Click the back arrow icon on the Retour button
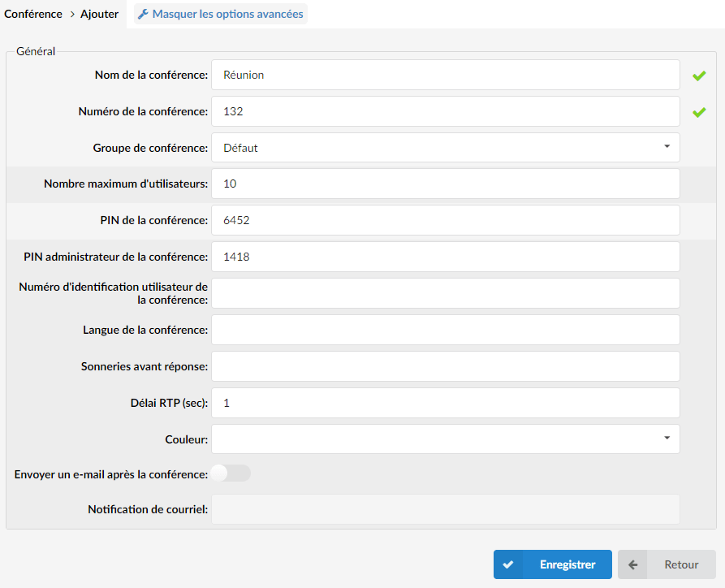Image resolution: width=725 pixels, height=588 pixels. (632, 564)
